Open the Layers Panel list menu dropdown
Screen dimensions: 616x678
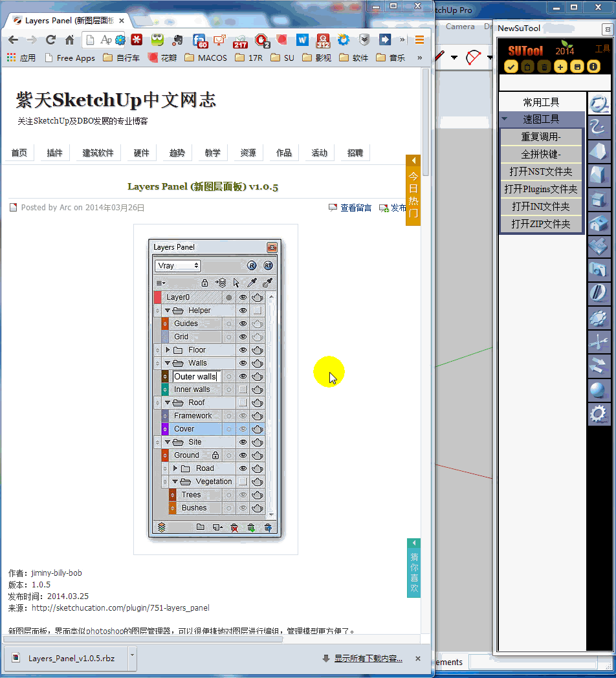[x=161, y=283]
